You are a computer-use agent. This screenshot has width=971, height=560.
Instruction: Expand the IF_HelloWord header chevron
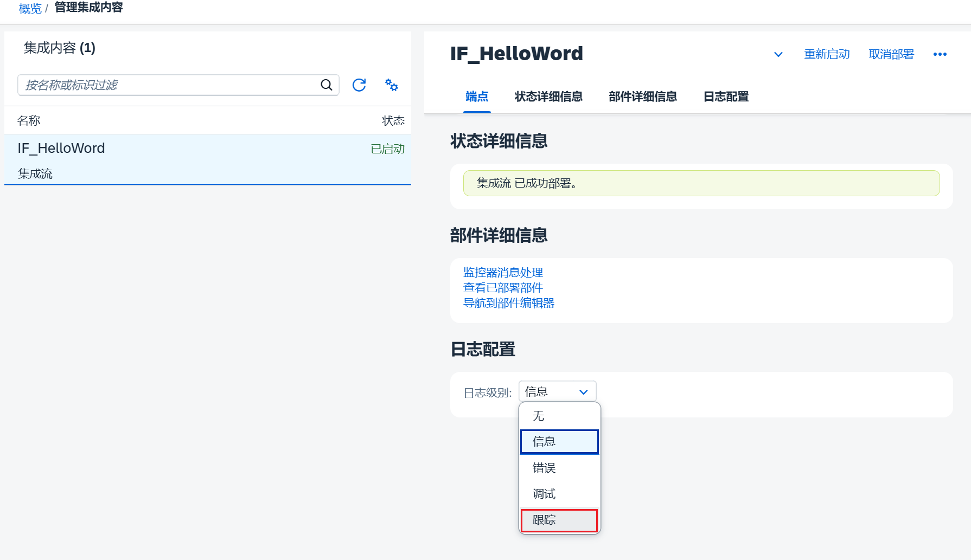click(778, 55)
